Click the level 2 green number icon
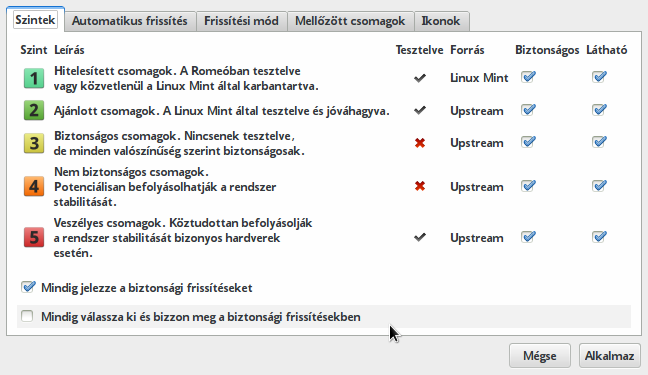Screen dimensions: 648x375 click(34, 110)
